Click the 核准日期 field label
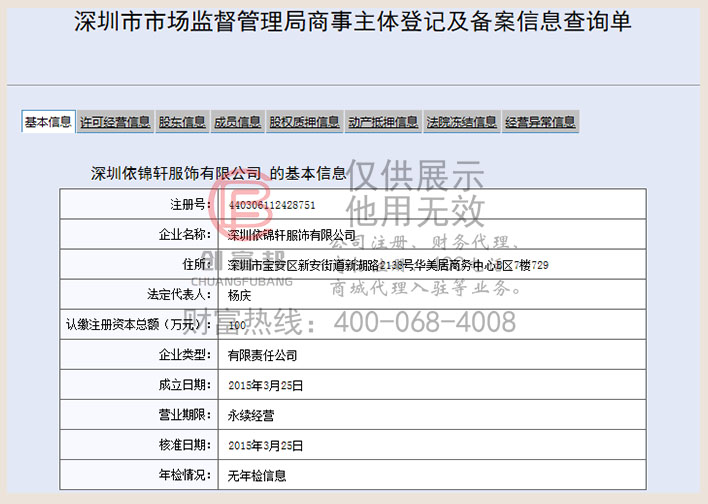This screenshot has height=504, width=708. 185,445
